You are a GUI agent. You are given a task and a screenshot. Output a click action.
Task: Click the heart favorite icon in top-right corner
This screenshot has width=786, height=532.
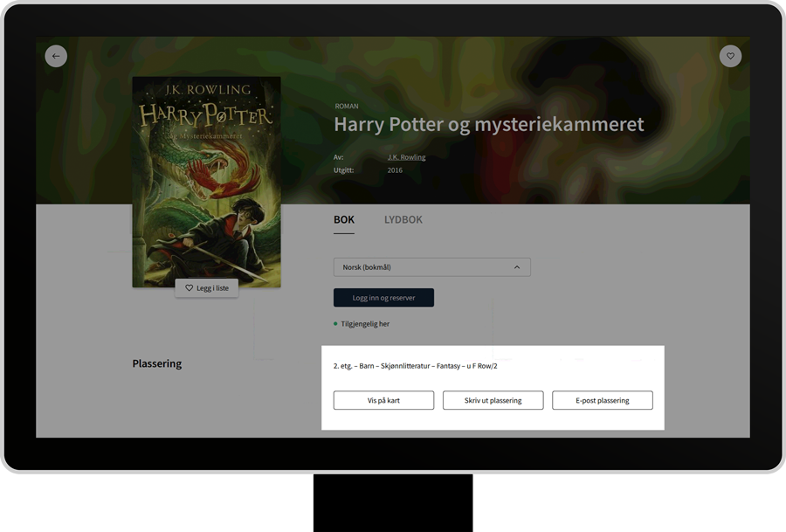(730, 56)
